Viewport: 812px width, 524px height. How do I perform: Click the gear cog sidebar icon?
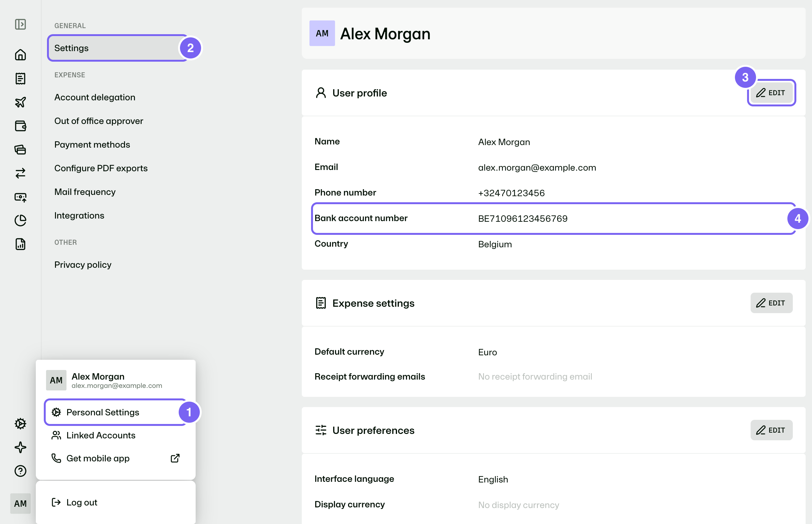coord(20,424)
